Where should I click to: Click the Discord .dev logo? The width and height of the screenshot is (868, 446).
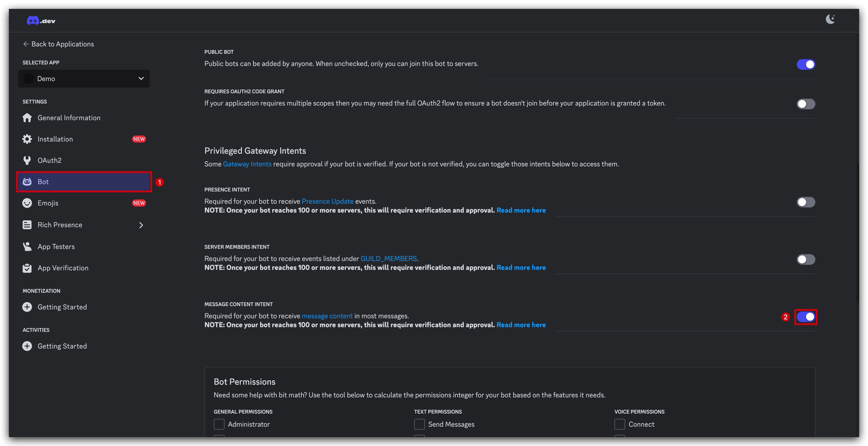(41, 21)
